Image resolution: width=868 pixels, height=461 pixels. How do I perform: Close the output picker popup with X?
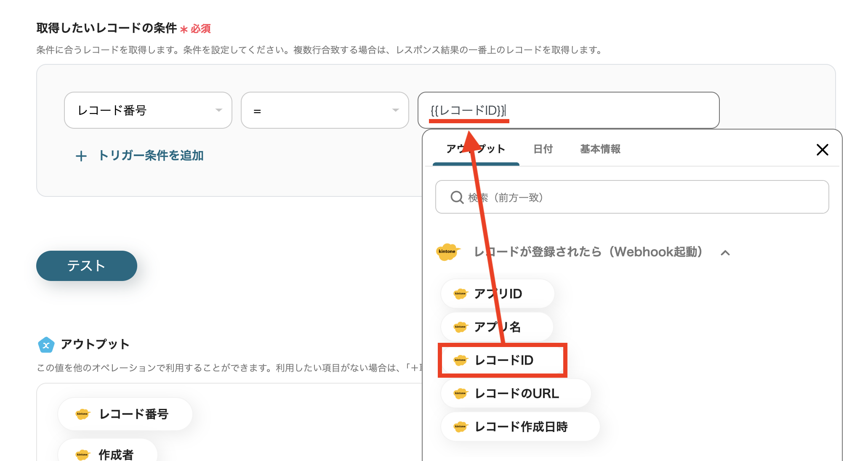coord(822,149)
